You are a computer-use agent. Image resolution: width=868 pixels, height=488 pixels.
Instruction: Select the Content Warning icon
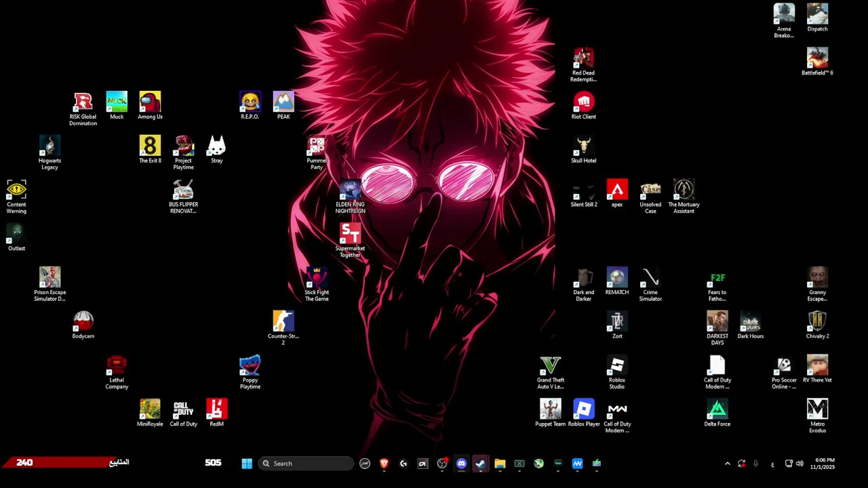(16, 197)
